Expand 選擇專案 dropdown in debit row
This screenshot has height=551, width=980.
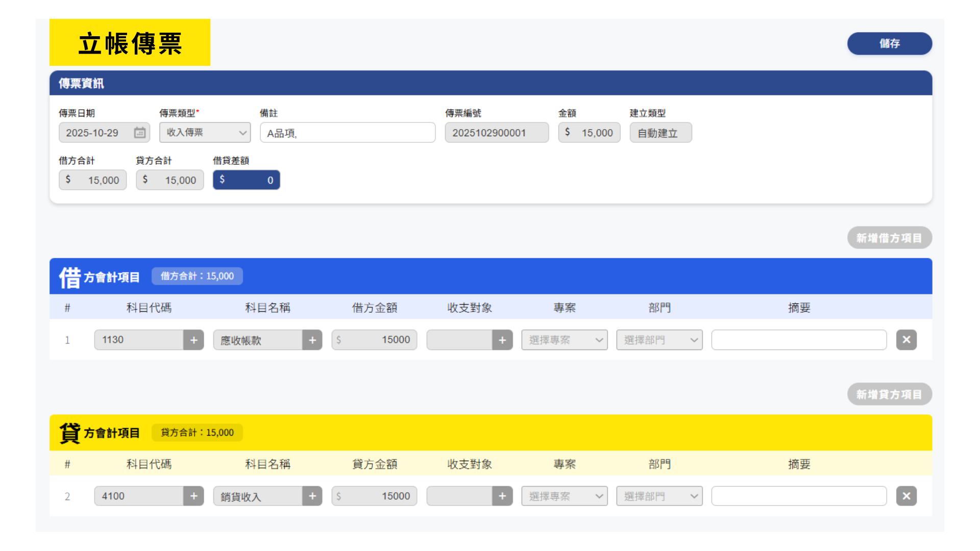[x=565, y=340]
